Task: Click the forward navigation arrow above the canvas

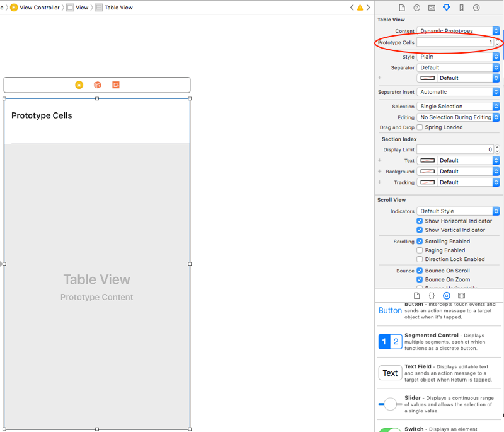Action: pos(367,7)
